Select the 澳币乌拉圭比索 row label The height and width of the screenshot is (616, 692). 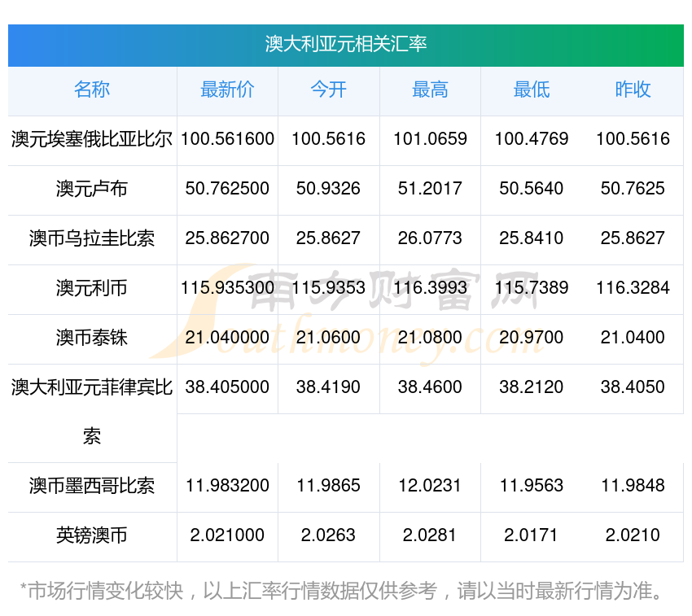coord(92,238)
